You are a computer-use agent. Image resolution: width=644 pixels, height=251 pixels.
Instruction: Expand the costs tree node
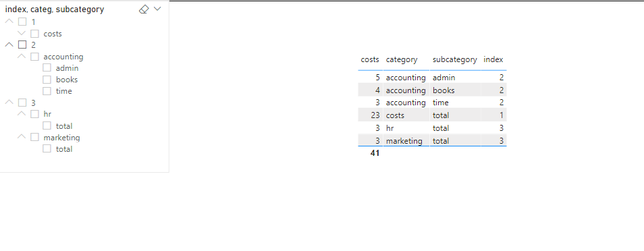coord(22,33)
